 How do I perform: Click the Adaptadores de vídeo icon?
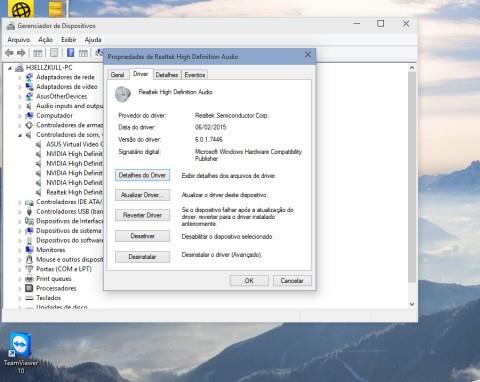29,87
